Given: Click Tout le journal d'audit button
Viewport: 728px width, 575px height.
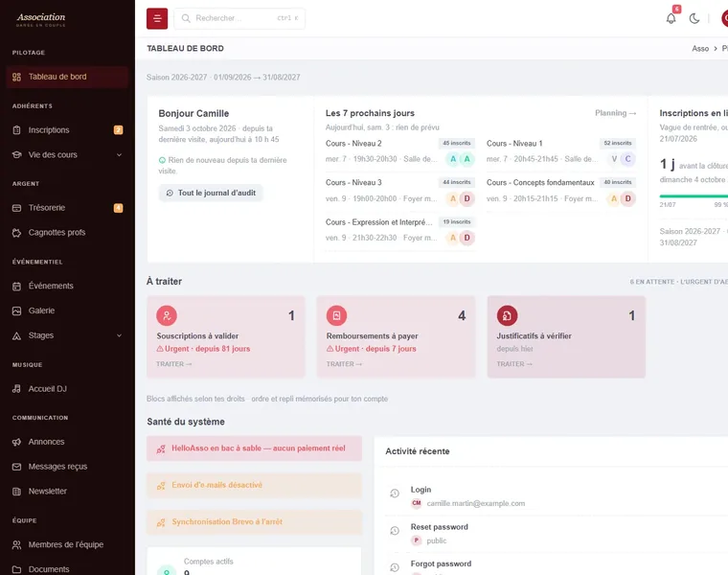Looking at the screenshot, I should 212,193.
